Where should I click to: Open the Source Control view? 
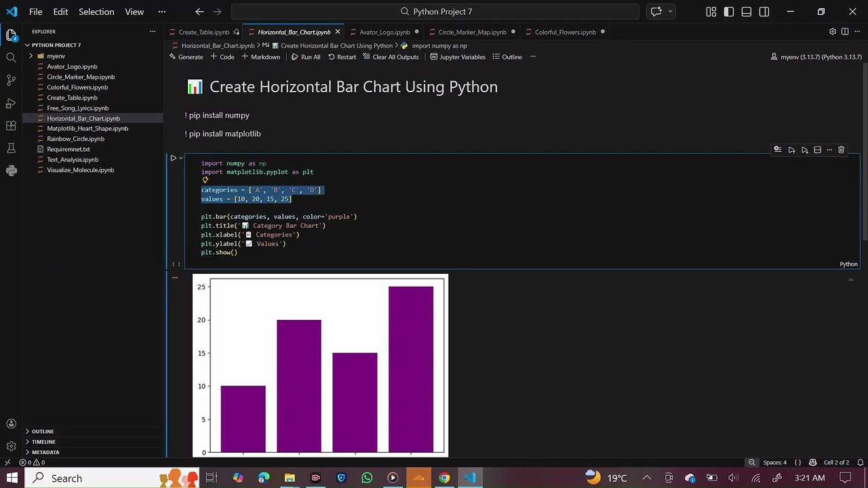(11, 80)
